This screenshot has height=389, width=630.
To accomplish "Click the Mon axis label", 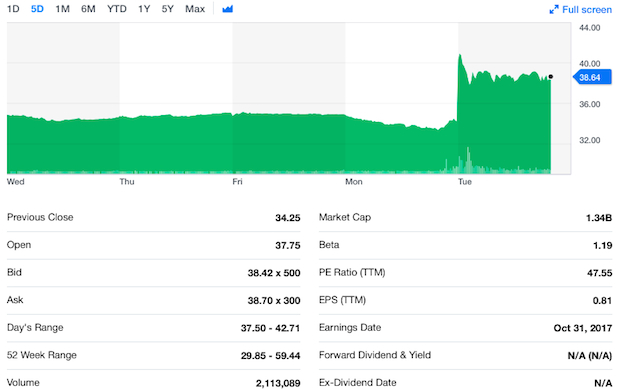I will (354, 182).
